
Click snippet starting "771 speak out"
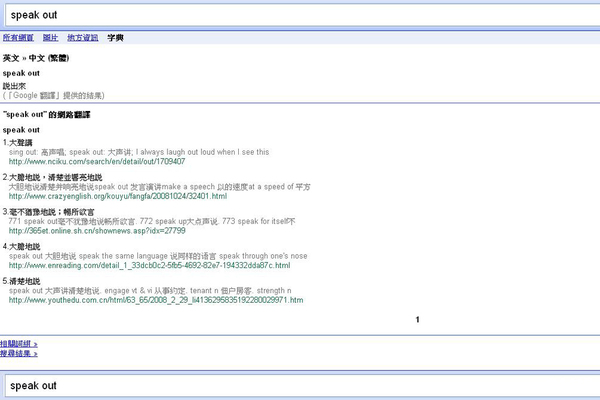[152, 221]
